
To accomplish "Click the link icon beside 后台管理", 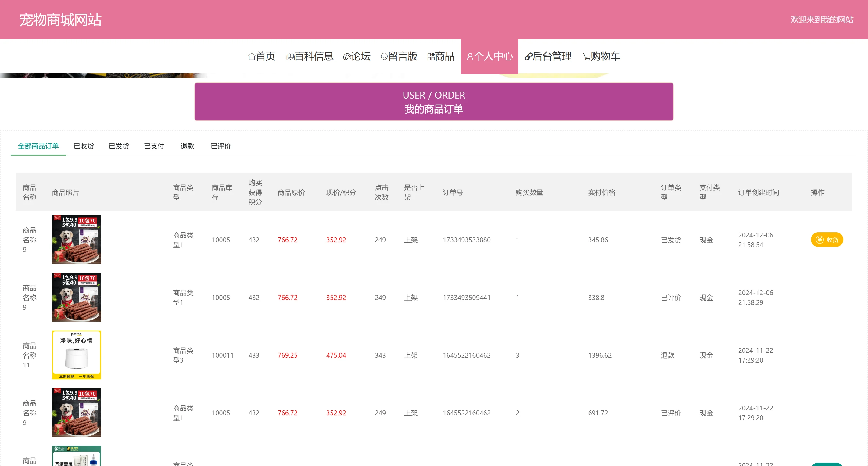I will point(528,57).
